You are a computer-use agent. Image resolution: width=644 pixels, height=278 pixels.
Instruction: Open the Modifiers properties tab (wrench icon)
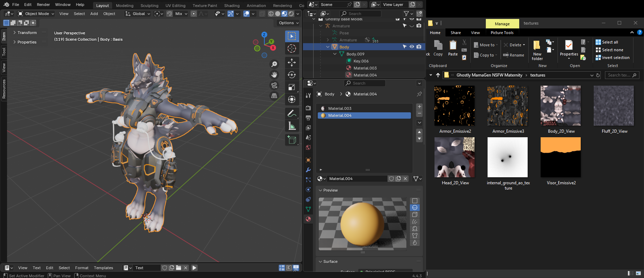click(x=308, y=170)
